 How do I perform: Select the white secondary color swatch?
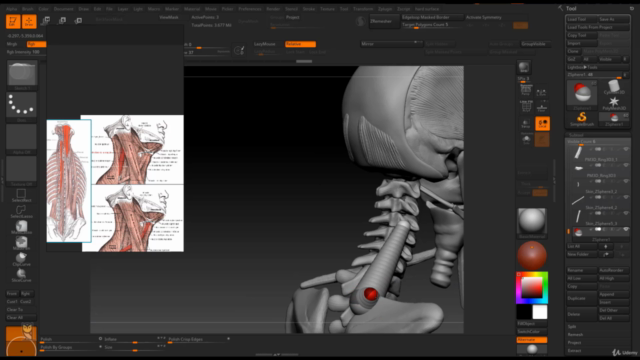[x=540, y=312]
